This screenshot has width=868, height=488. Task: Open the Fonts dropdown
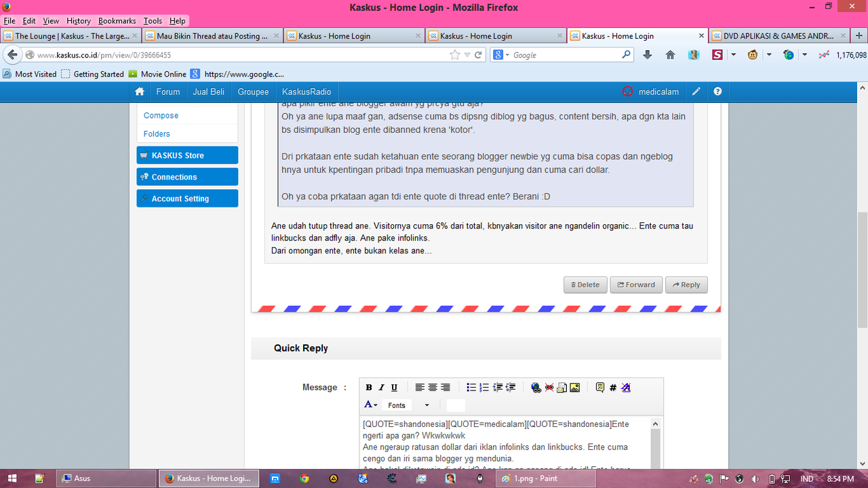[x=408, y=405]
